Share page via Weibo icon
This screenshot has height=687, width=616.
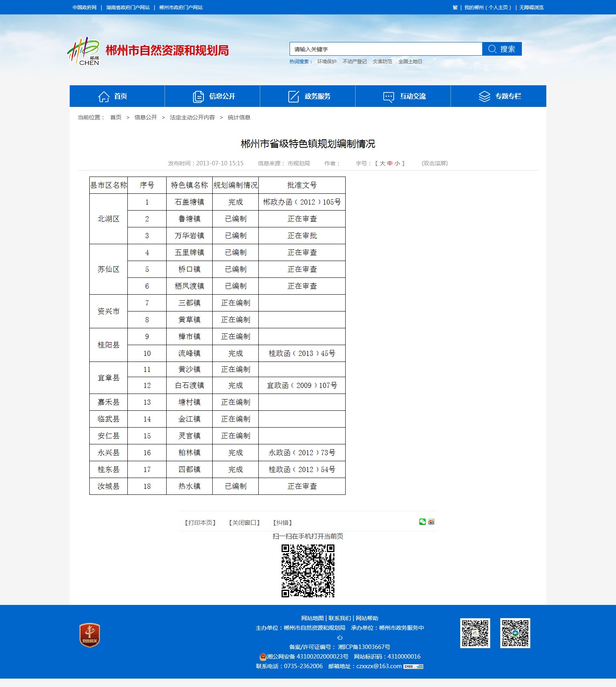pos(431,522)
